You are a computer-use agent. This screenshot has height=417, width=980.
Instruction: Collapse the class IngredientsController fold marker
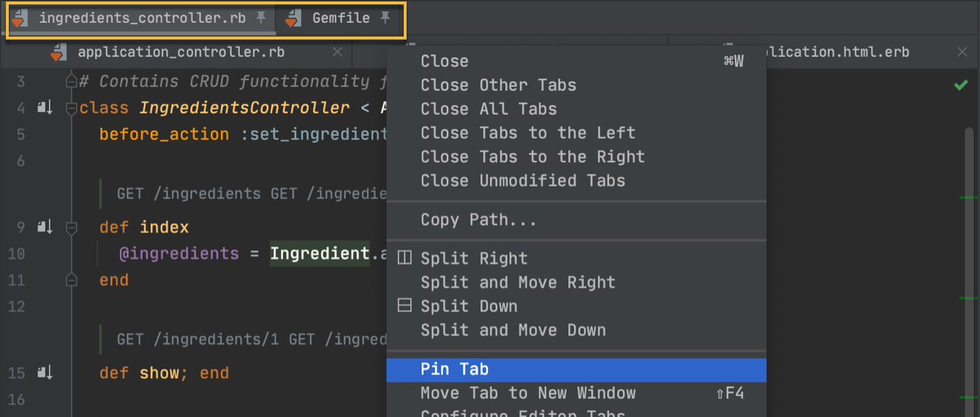coord(72,109)
